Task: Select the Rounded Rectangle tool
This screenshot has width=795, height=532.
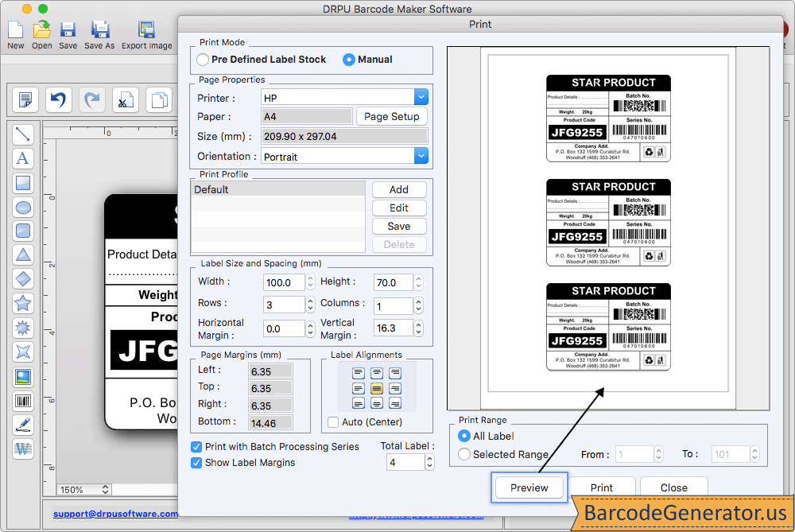Action: pos(23,231)
